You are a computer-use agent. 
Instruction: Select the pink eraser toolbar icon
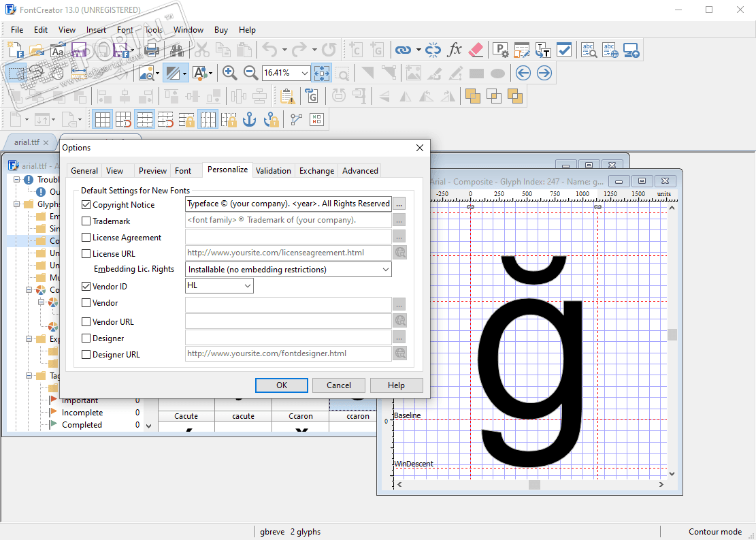point(476,50)
